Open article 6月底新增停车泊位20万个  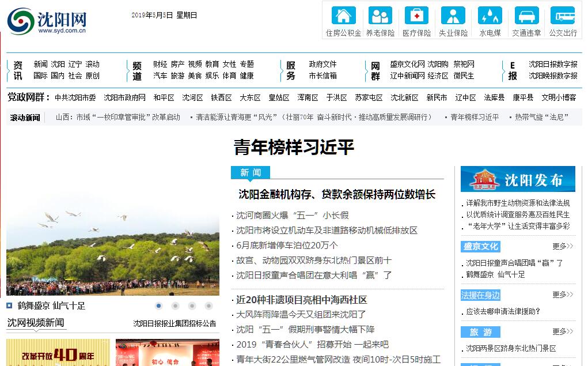287,246
